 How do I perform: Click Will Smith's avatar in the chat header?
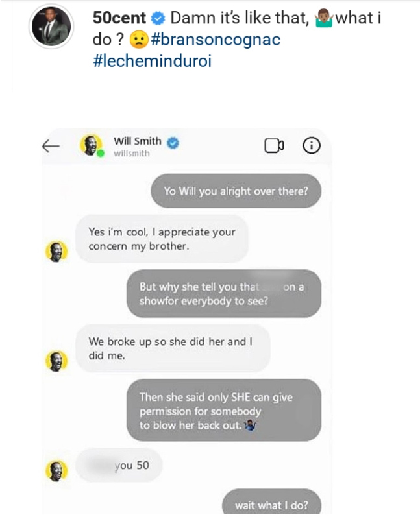[92, 146]
